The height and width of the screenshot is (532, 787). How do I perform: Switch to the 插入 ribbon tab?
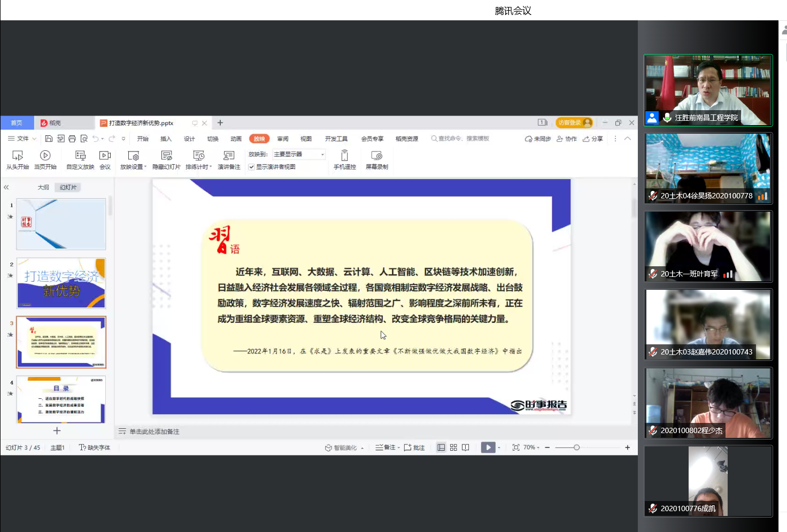pos(166,138)
